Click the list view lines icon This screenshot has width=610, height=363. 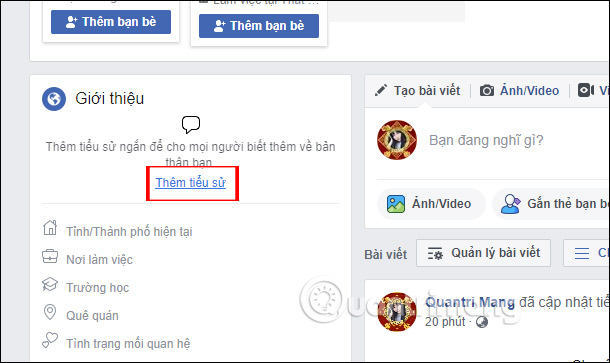click(582, 253)
